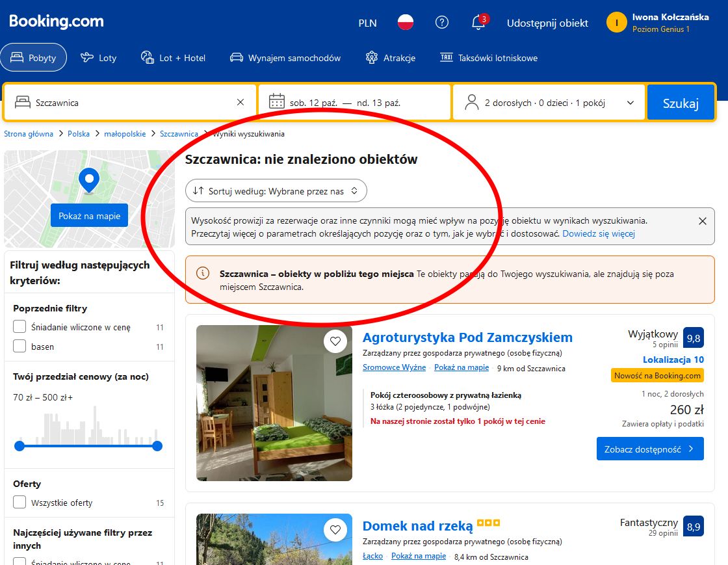Go to Szczawnica breadcrumb
The image size is (728, 565).
(179, 134)
